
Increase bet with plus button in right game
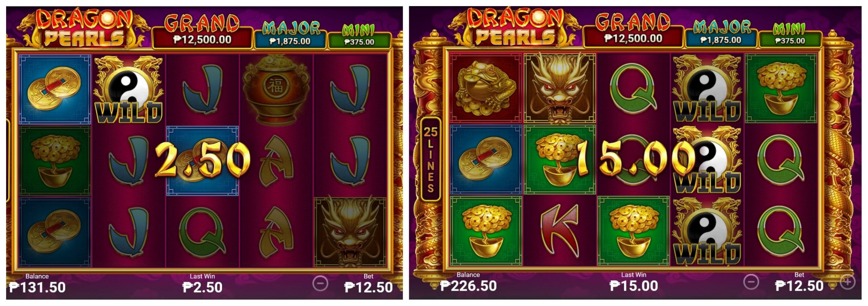pos(847,282)
